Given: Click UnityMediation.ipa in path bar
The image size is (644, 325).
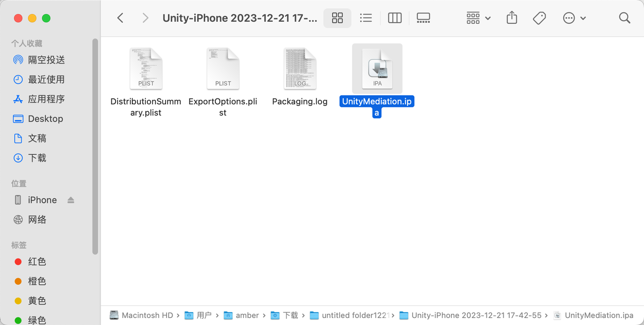Looking at the screenshot, I should click(x=593, y=315).
